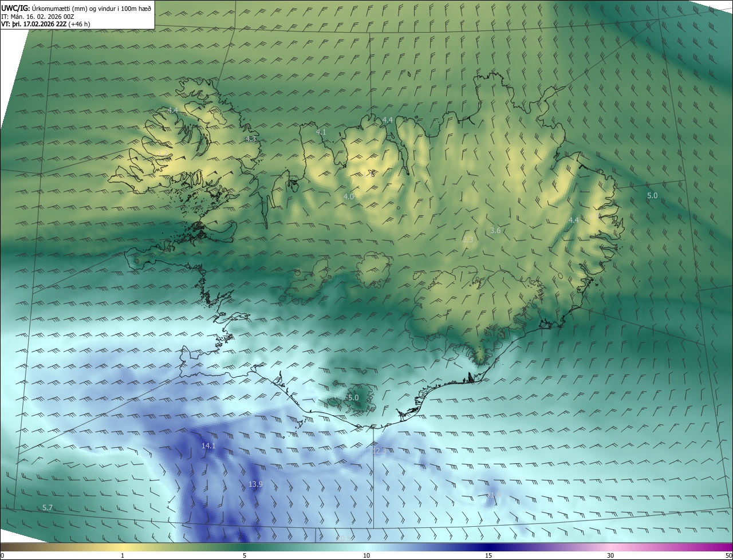
Task: Click the legend tick label '0'
Action: click(x=2, y=555)
